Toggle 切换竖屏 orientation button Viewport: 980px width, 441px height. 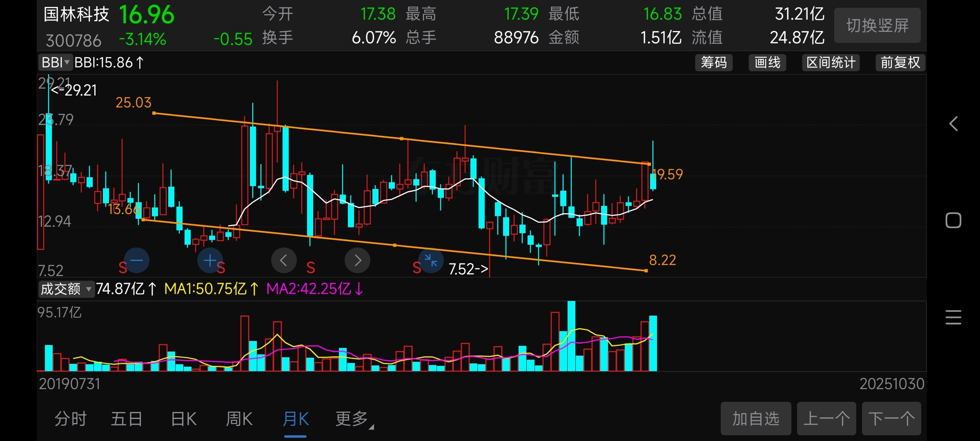click(x=877, y=26)
